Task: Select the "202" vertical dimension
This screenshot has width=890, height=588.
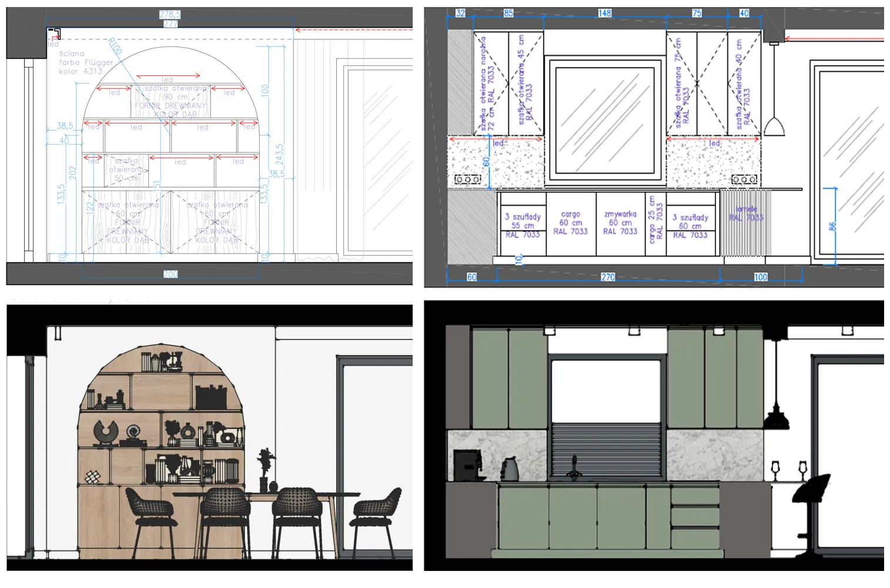Action: (73, 172)
